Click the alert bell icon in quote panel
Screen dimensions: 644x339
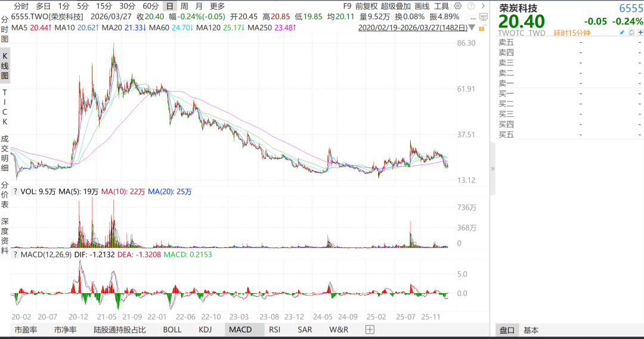click(630, 33)
